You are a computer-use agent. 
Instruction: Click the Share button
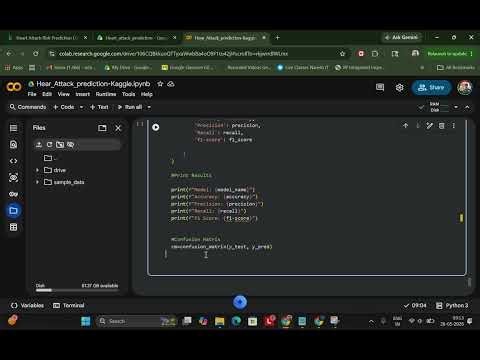431,87
